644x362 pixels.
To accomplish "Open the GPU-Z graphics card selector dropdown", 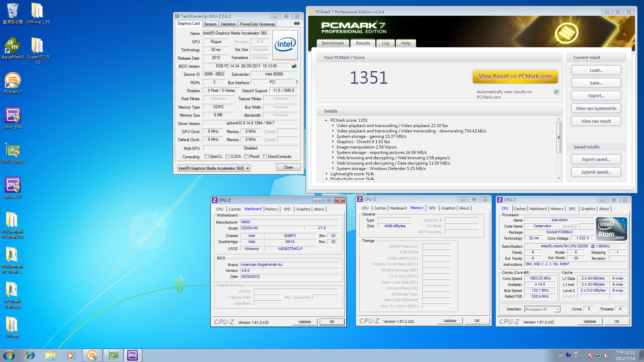I will pyautogui.click(x=248, y=168).
